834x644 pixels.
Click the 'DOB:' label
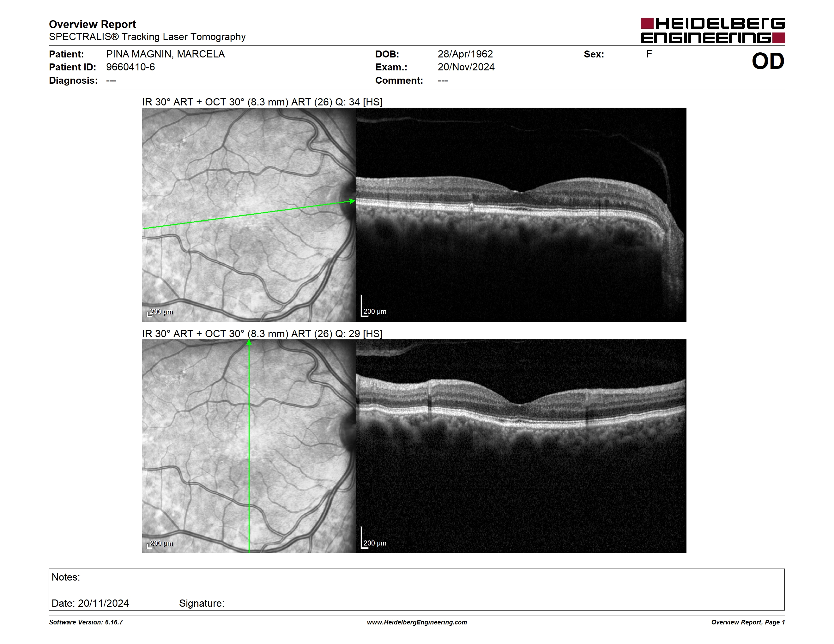pos(387,54)
